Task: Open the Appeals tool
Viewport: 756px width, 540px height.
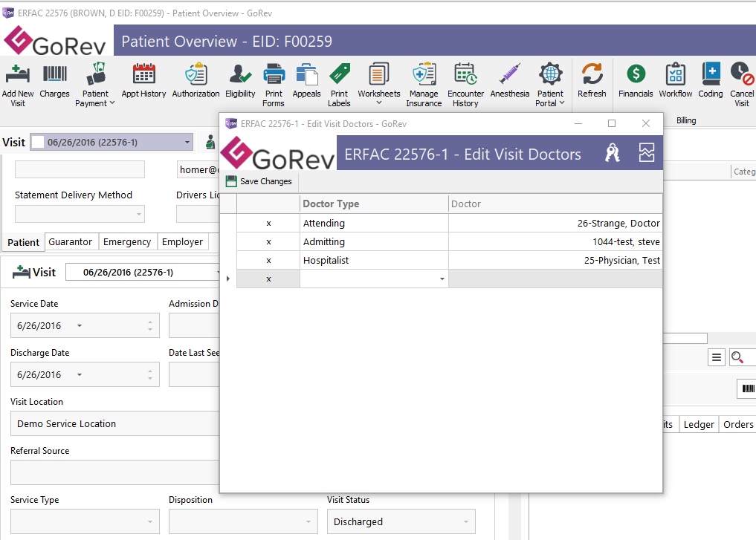Action: (307, 80)
